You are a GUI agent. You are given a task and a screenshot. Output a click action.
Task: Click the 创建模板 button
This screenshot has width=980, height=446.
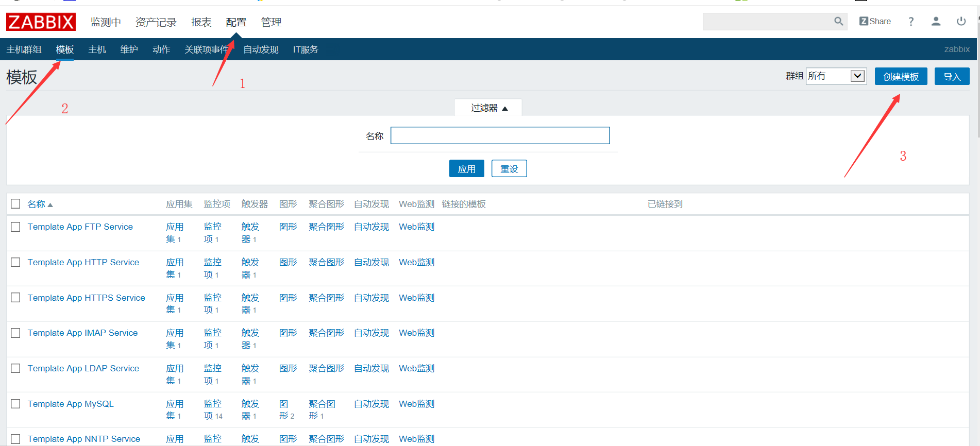(901, 76)
